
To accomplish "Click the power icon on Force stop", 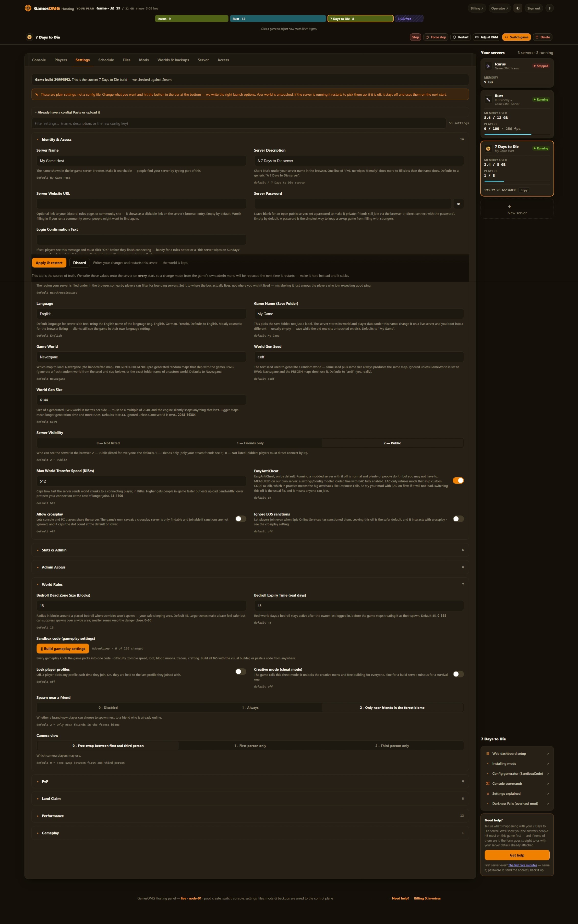I will pyautogui.click(x=427, y=37).
